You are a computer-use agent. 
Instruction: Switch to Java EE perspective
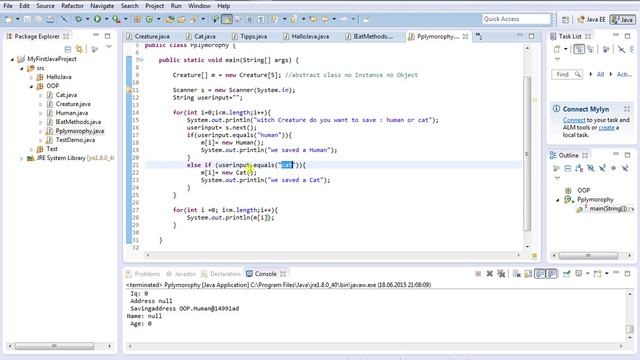pyautogui.click(x=591, y=19)
